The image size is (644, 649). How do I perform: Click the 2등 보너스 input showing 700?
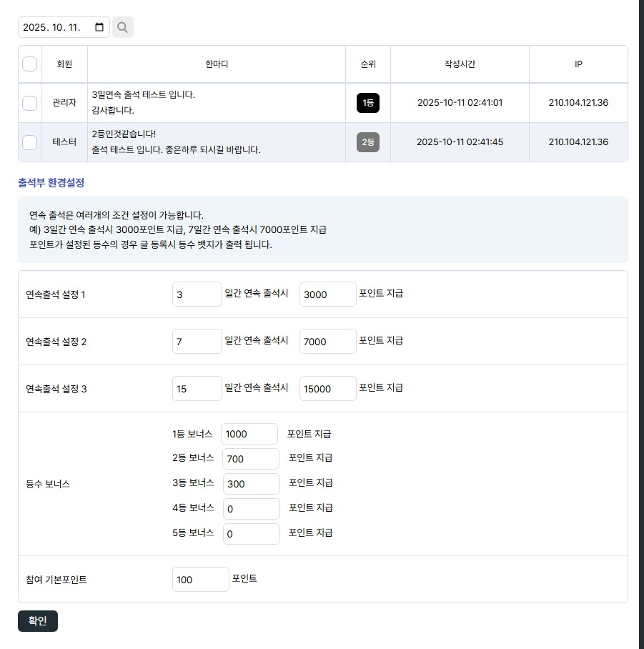coord(251,459)
